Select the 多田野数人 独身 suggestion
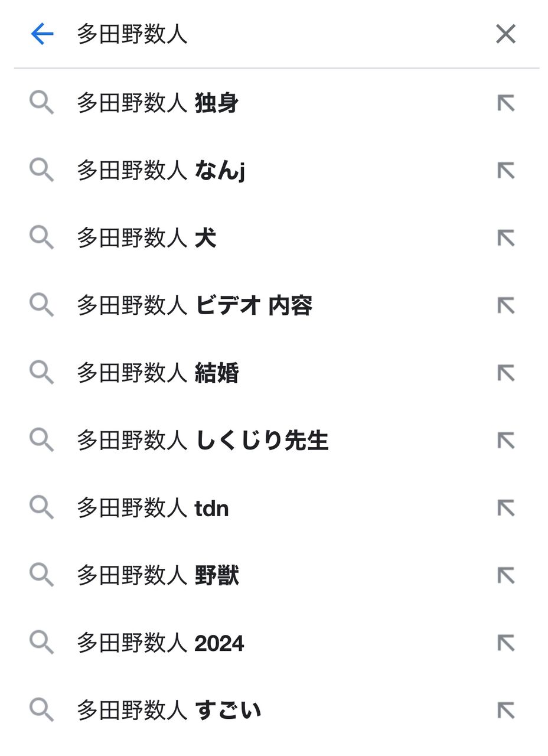Viewport: 548px width, 756px height. (x=158, y=103)
